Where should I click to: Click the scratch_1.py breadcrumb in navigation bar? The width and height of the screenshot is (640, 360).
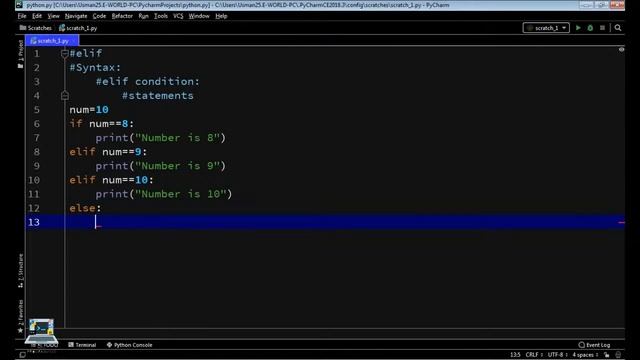[x=78, y=28]
